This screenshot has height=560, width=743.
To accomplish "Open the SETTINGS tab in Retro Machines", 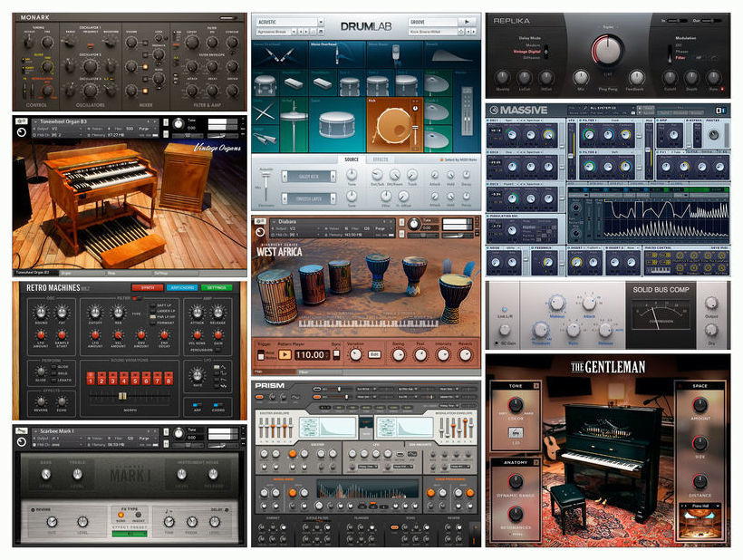I will click(x=217, y=287).
